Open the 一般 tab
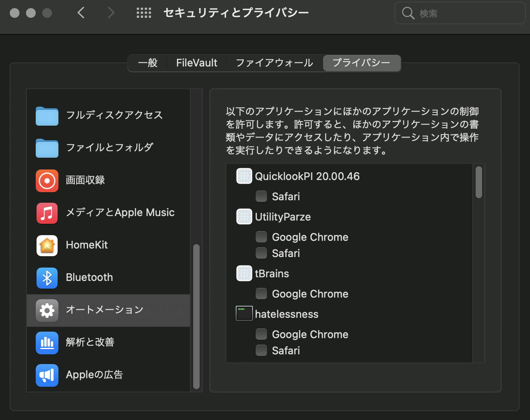Image resolution: width=530 pixels, height=420 pixels. tap(148, 63)
